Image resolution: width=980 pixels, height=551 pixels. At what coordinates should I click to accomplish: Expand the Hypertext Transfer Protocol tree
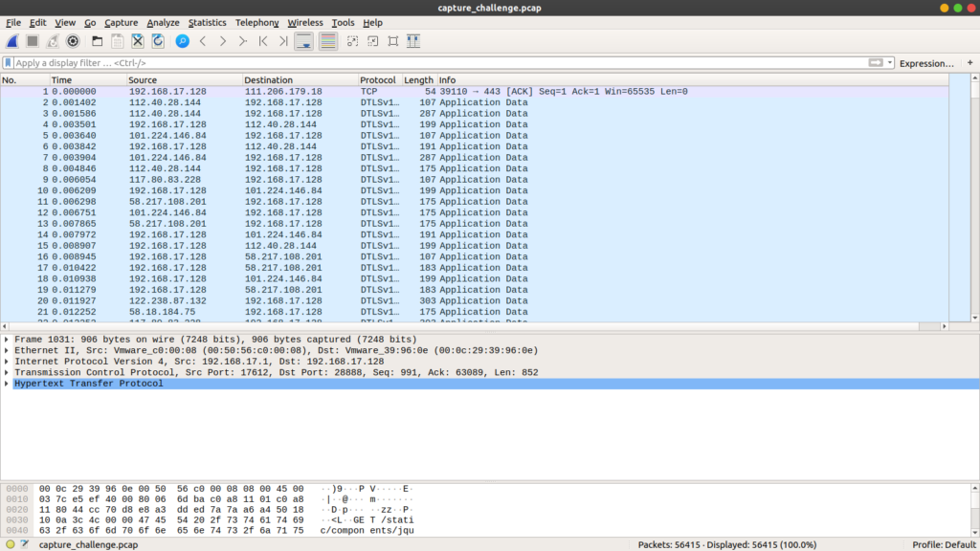coord(8,384)
